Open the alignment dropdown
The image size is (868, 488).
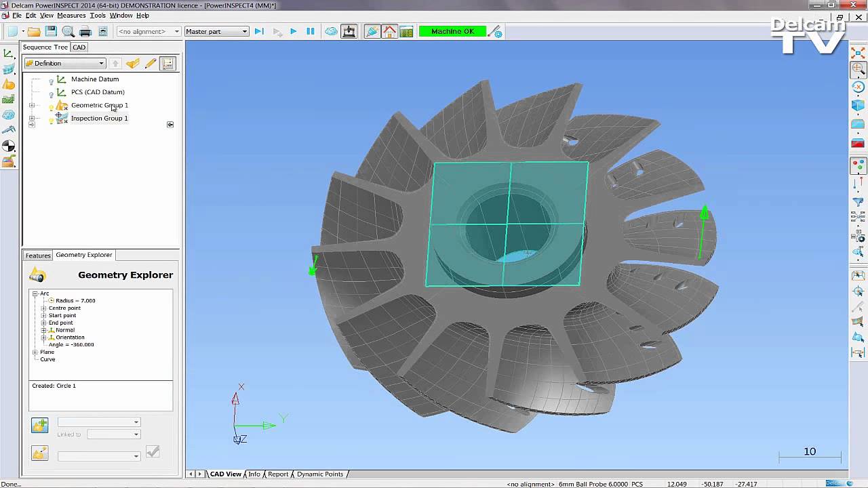[149, 31]
